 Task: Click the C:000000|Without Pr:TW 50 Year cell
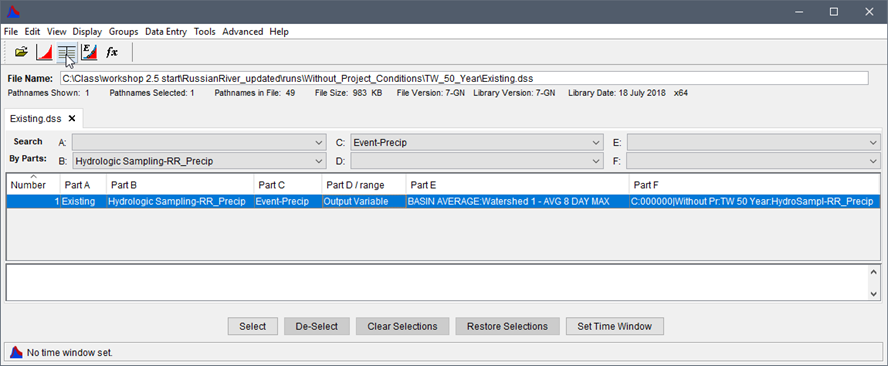coord(754,201)
